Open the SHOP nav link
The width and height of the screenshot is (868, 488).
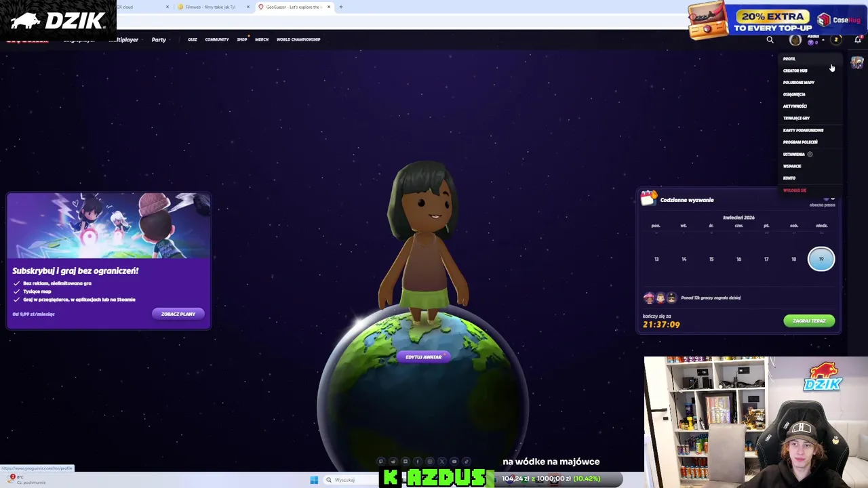[x=242, y=39]
